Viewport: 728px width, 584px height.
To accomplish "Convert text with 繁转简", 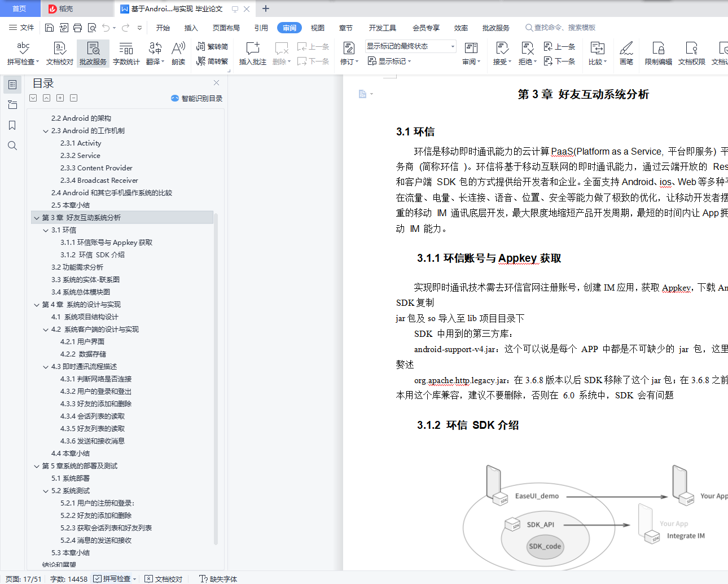I will [x=212, y=47].
